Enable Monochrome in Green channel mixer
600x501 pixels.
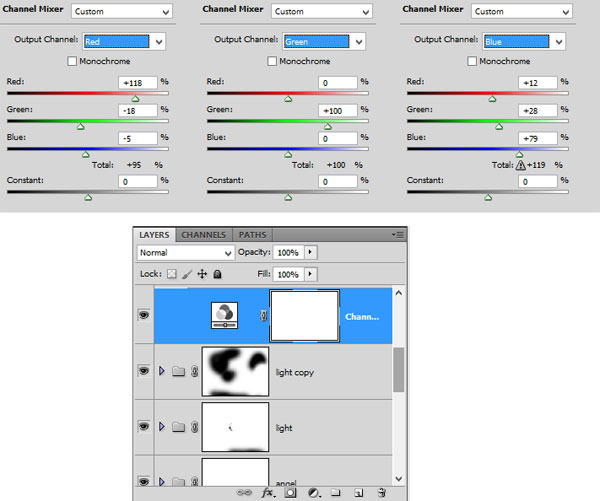click(272, 61)
